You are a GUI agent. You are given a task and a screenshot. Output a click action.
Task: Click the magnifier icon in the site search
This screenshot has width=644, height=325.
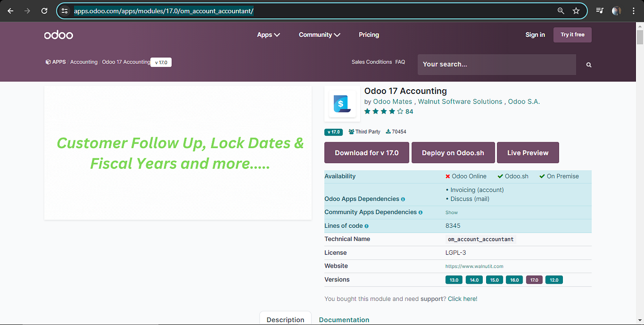tap(588, 64)
